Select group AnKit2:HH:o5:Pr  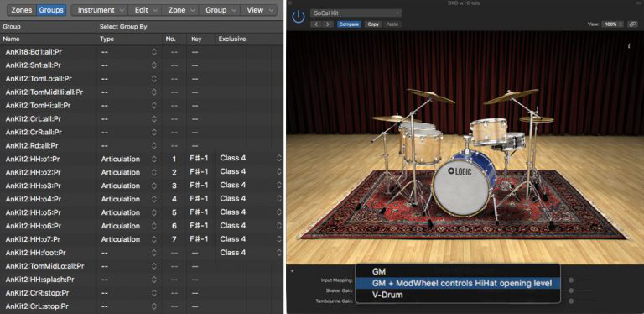pyautogui.click(x=33, y=212)
